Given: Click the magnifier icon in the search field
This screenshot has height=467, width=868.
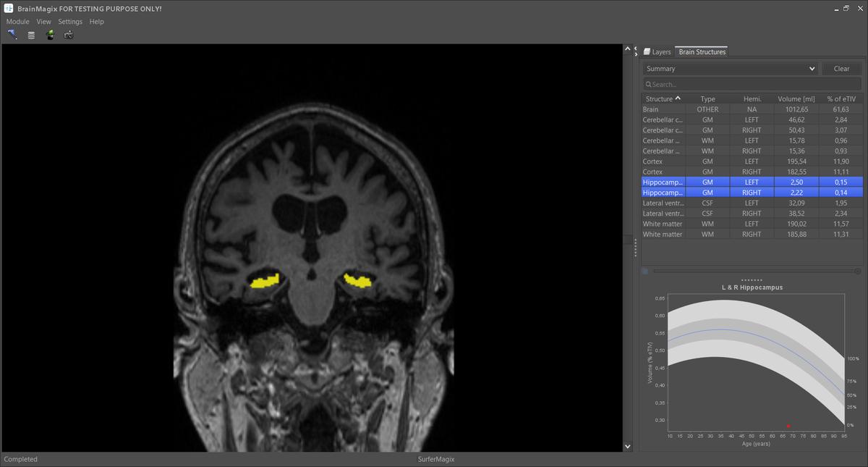Looking at the screenshot, I should click(x=648, y=85).
